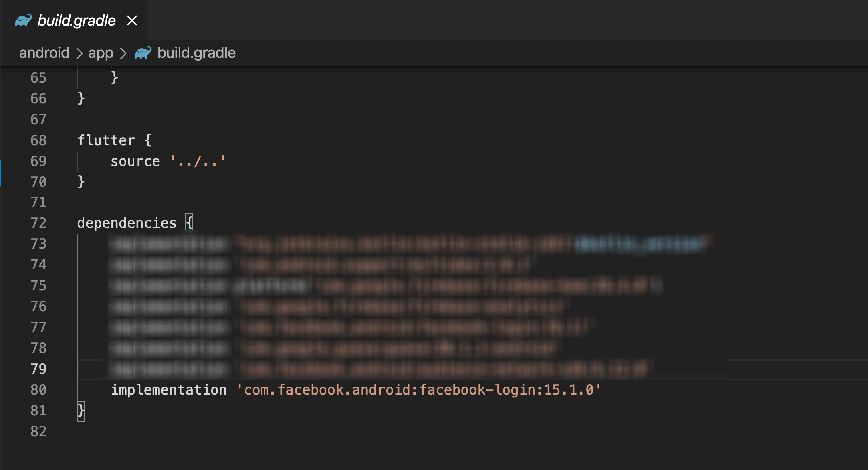Click line number 73 to select that line

click(39, 244)
